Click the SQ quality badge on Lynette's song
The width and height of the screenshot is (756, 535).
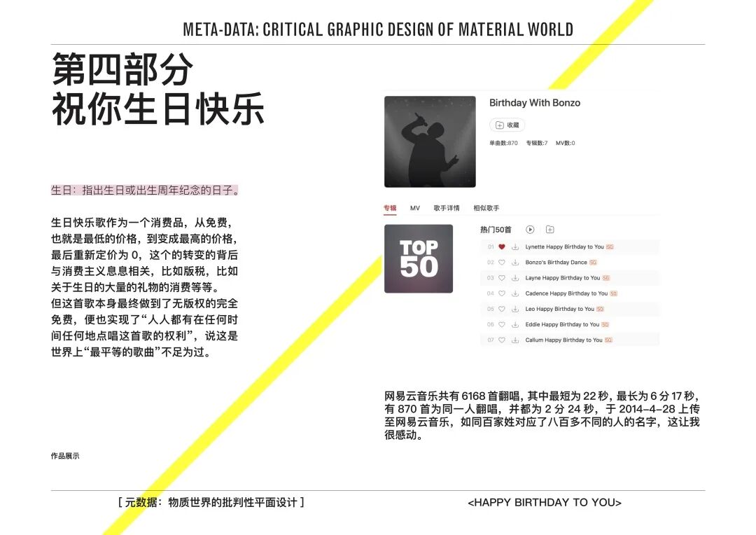(x=610, y=246)
